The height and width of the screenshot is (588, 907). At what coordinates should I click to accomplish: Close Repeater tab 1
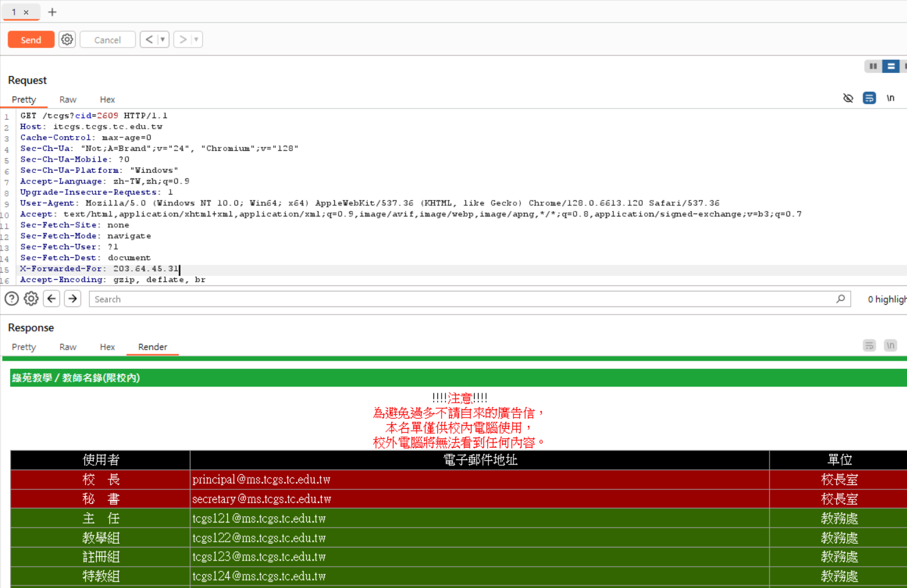coord(26,12)
